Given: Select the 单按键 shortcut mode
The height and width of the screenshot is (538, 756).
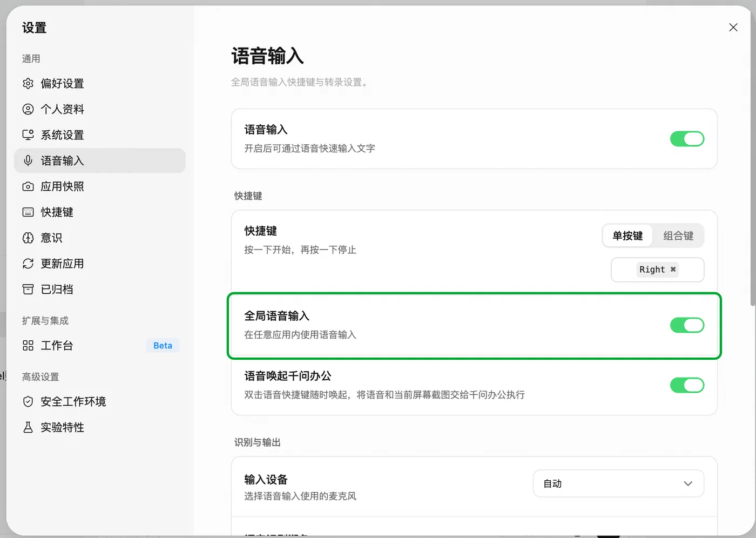Looking at the screenshot, I should click(627, 236).
